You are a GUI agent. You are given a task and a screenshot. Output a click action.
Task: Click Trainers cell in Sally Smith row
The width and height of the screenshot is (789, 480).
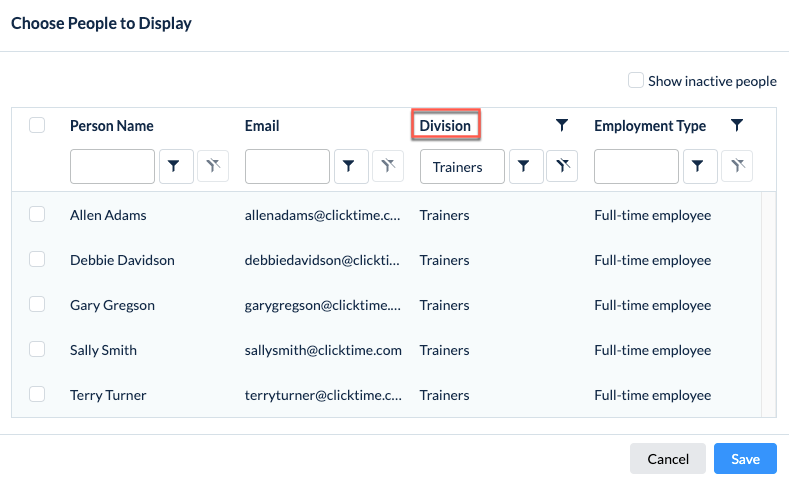[444, 350]
